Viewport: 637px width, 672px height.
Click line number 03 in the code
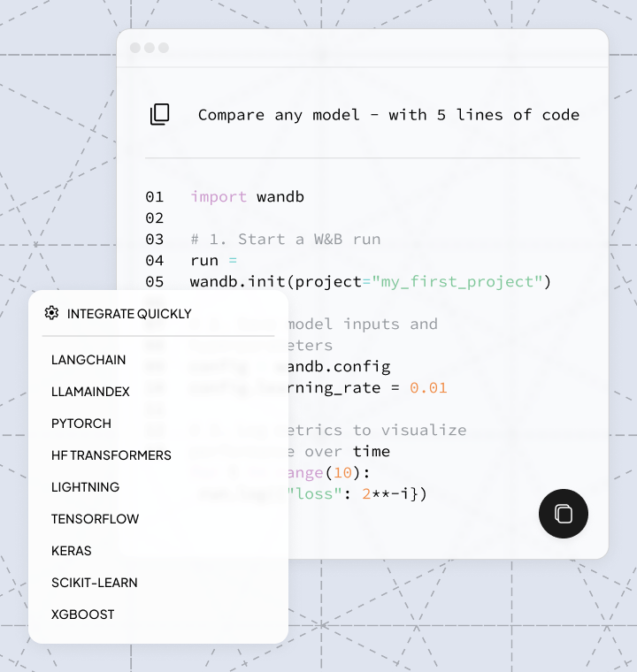click(x=155, y=239)
